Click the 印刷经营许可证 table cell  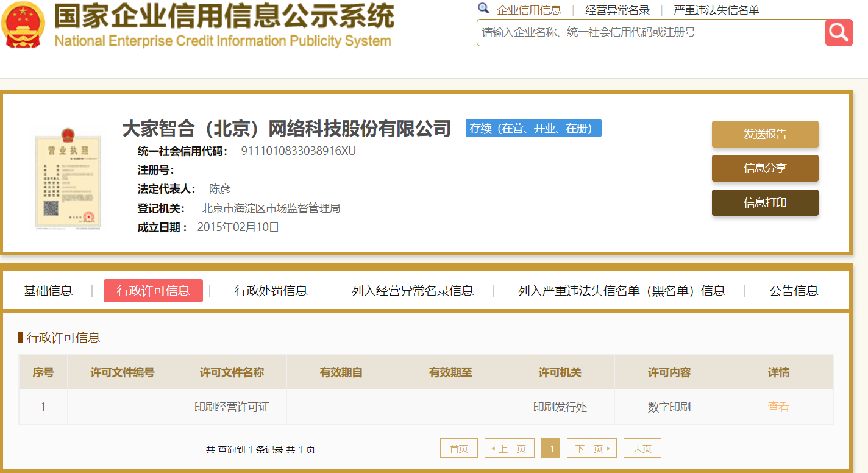232,407
